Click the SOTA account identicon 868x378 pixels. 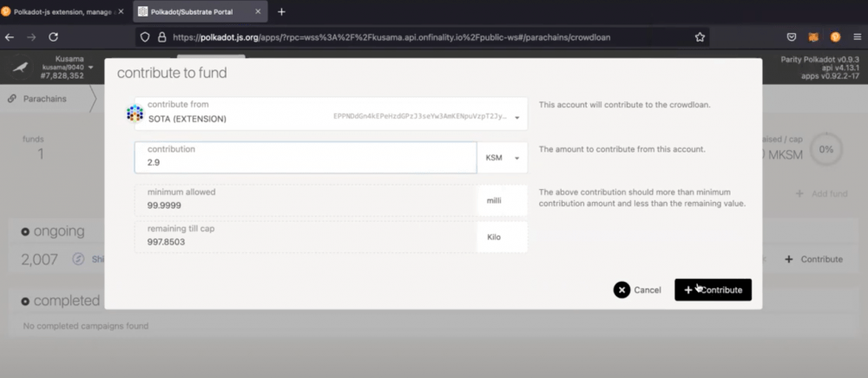135,114
